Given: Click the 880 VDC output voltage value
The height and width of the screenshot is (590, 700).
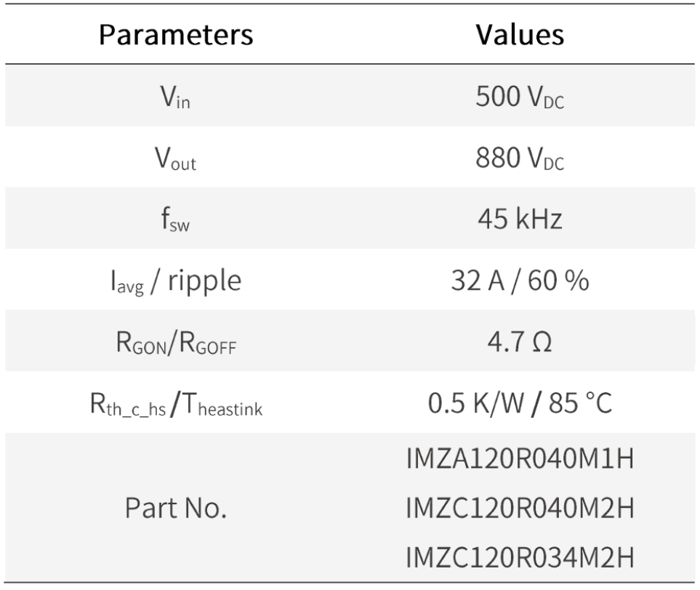Looking at the screenshot, I should click(x=519, y=158).
